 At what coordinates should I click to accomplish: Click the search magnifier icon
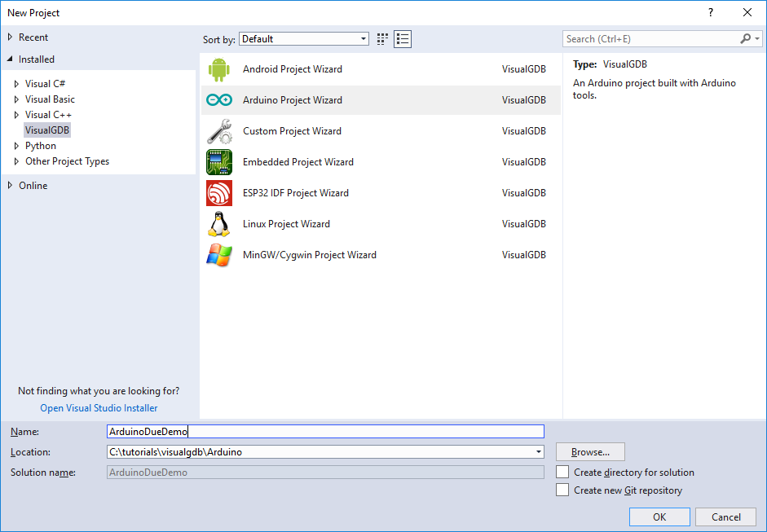[x=746, y=38]
